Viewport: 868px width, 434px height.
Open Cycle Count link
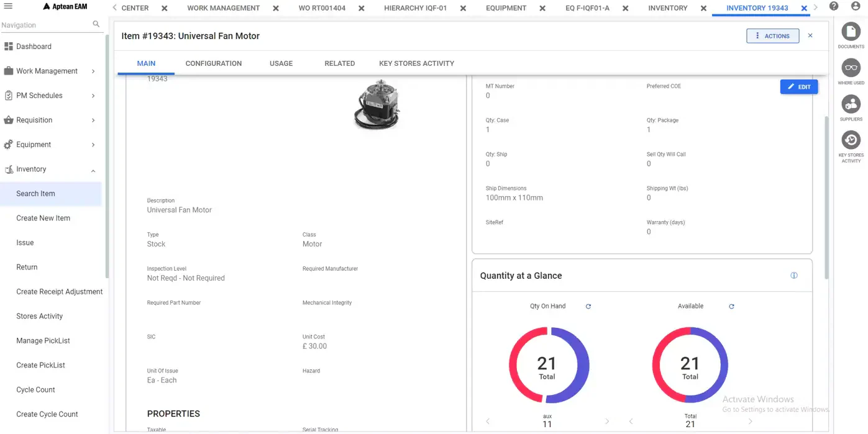(x=35, y=390)
